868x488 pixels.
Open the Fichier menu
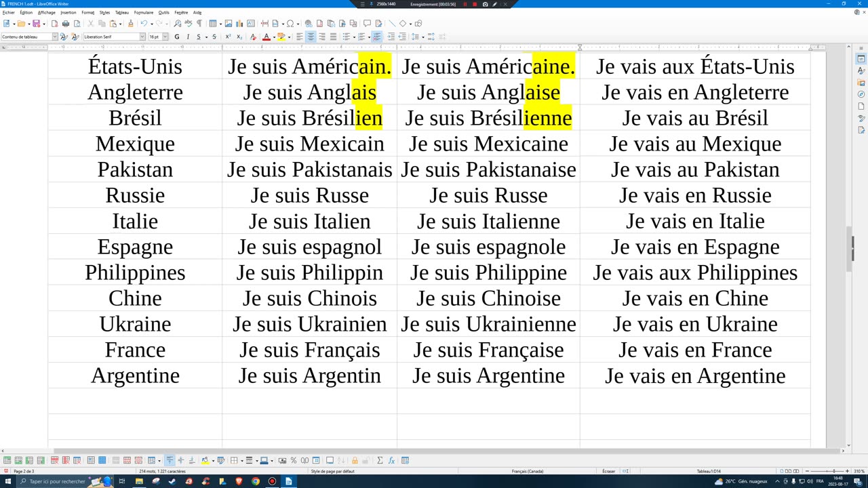[x=8, y=12]
